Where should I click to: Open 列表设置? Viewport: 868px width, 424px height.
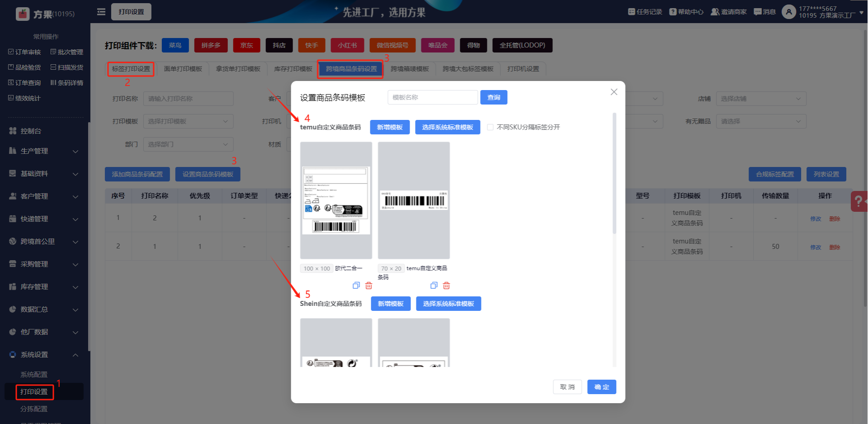pos(826,174)
